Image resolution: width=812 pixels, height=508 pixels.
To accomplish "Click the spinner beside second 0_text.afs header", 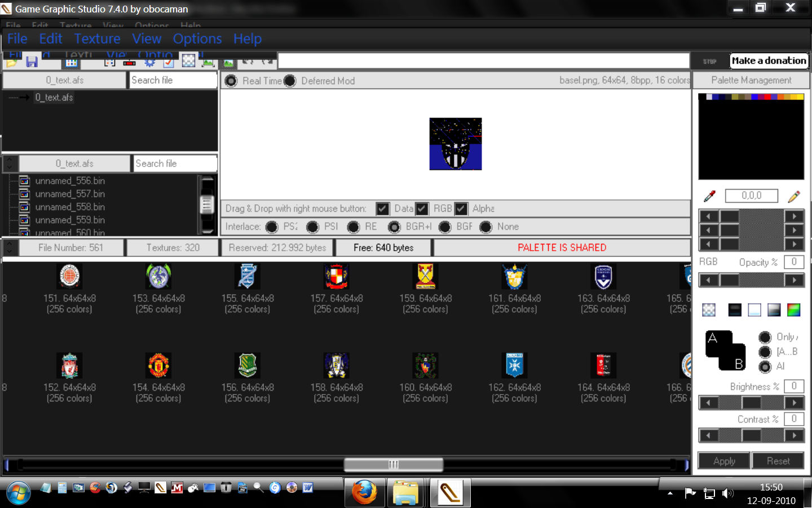I will [x=10, y=164].
